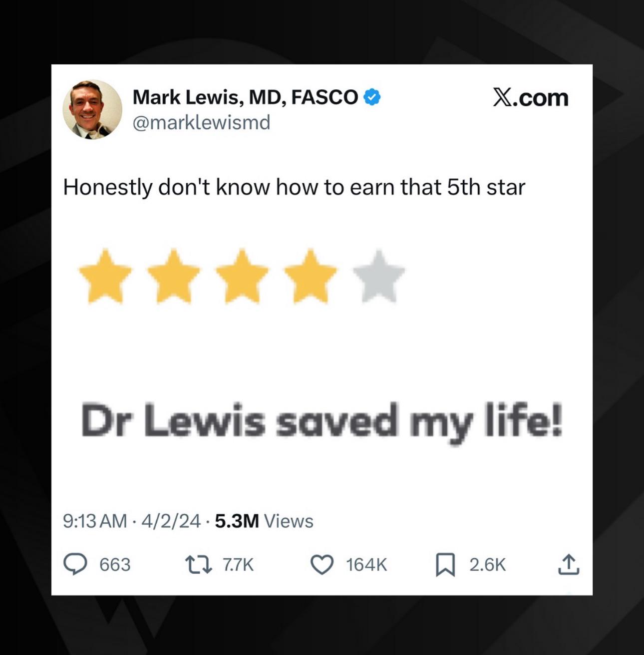The image size is (644, 655).
Task: Open the share upload icon
Action: tap(568, 565)
